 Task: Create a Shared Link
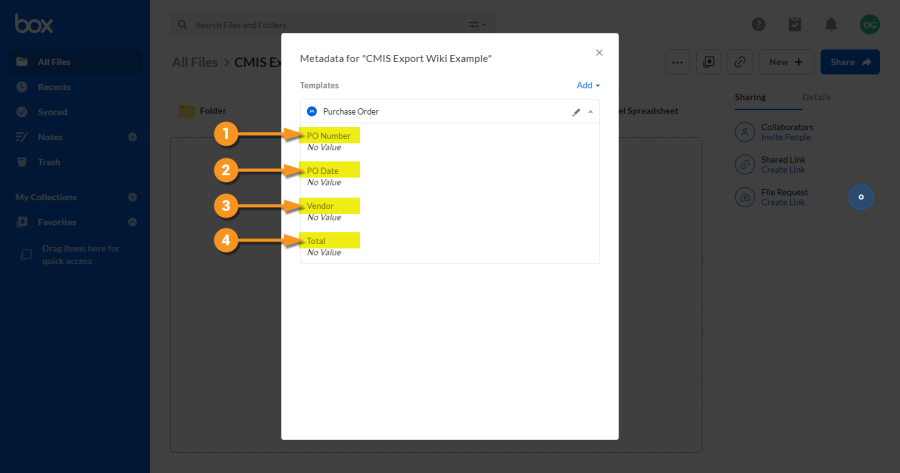point(783,170)
